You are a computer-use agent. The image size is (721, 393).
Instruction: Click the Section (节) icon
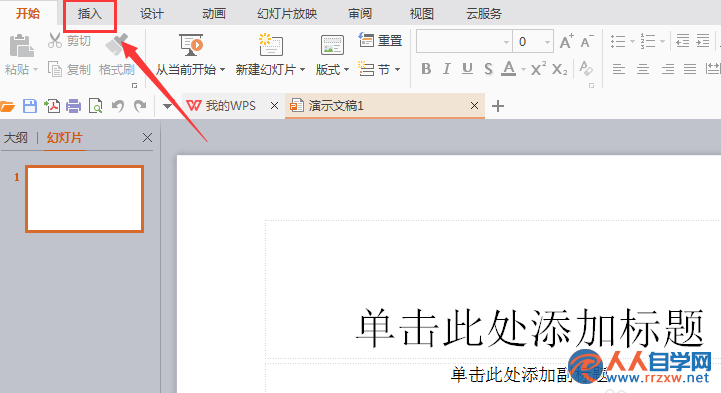click(x=366, y=69)
